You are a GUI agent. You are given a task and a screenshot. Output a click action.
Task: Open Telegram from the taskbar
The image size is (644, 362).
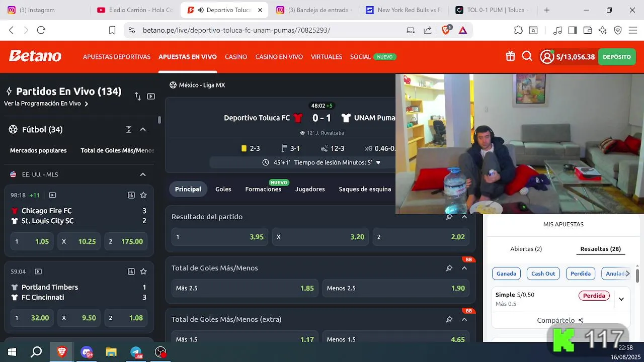click(x=136, y=352)
